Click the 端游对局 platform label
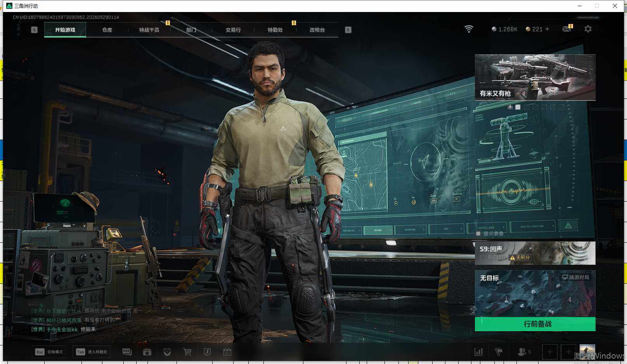This screenshot has height=364, width=627. (576, 277)
